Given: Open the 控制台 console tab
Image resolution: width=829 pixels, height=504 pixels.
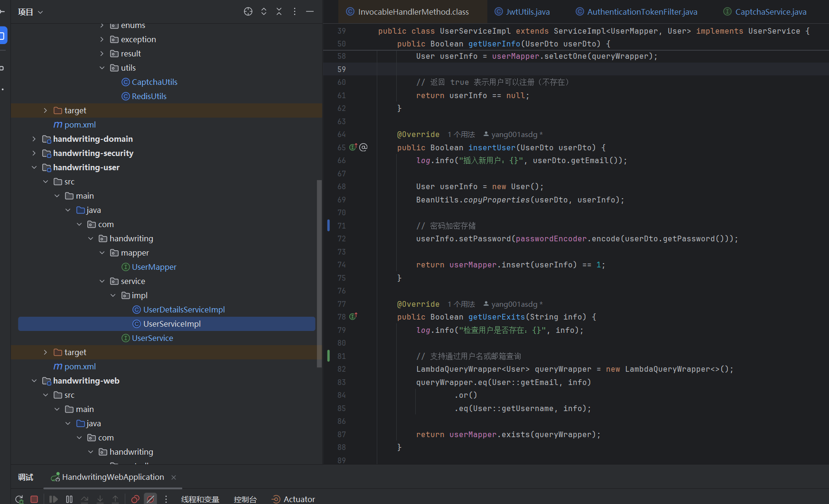Looking at the screenshot, I should tap(245, 499).
